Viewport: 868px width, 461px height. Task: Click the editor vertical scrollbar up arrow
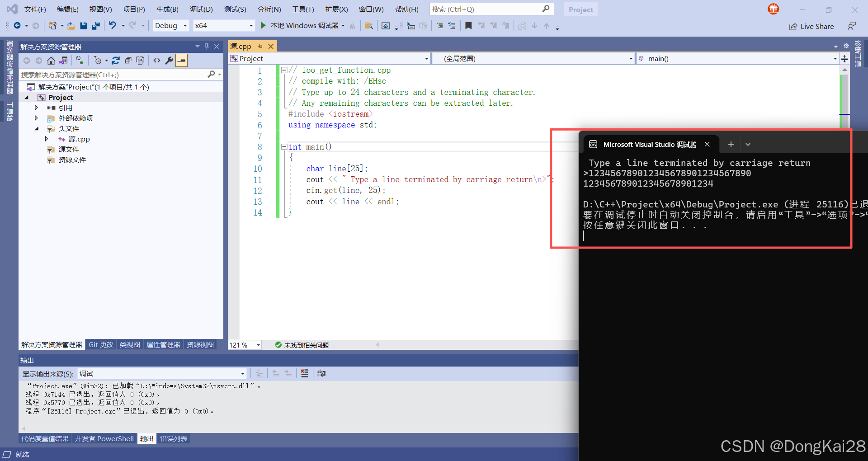pyautogui.click(x=844, y=70)
